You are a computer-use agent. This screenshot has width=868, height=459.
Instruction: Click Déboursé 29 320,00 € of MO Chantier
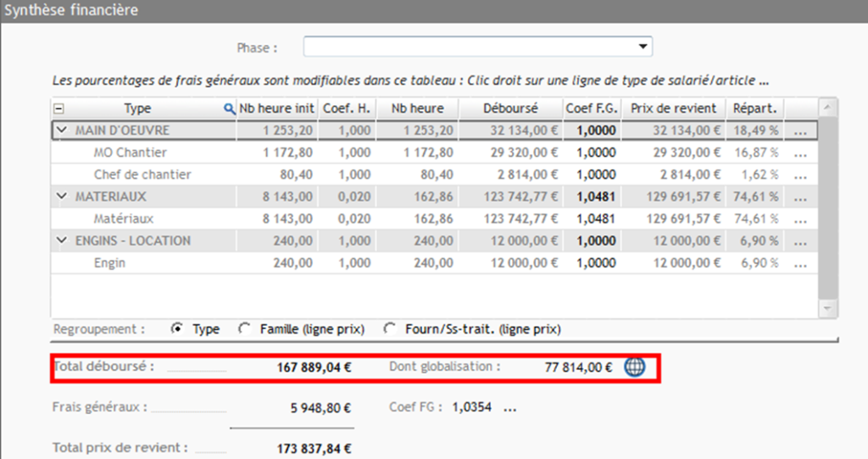pyautogui.click(x=524, y=153)
